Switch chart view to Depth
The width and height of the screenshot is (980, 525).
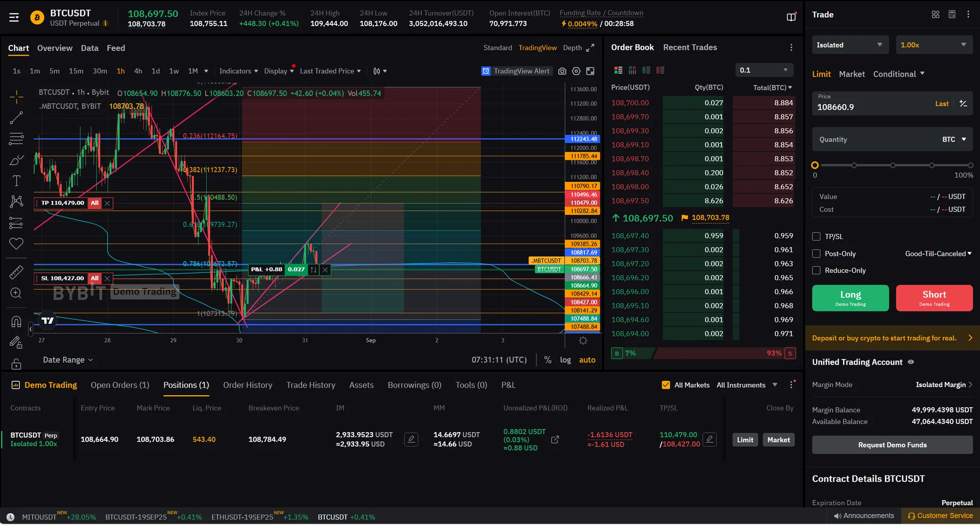[x=572, y=47]
